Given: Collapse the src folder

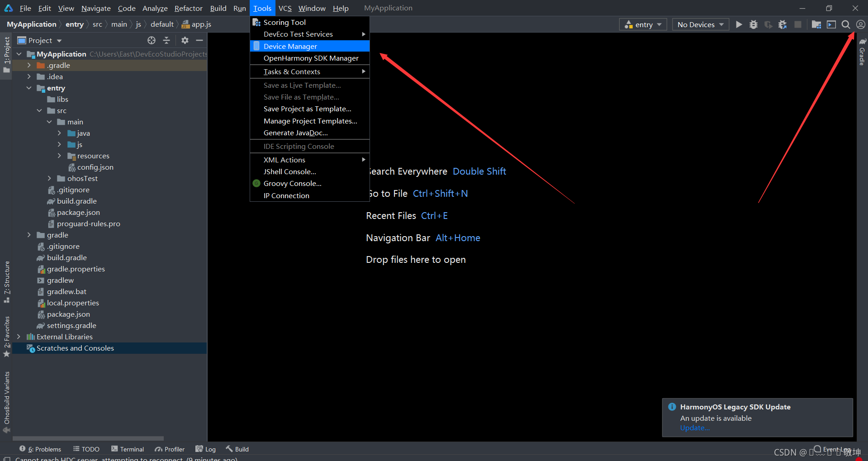Looking at the screenshot, I should pos(39,110).
